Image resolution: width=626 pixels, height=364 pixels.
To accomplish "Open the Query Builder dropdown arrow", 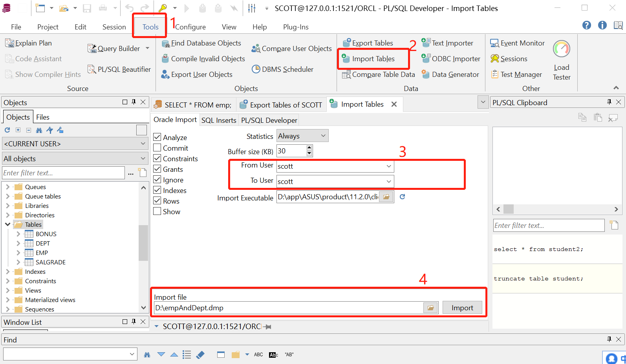I will tap(147, 48).
